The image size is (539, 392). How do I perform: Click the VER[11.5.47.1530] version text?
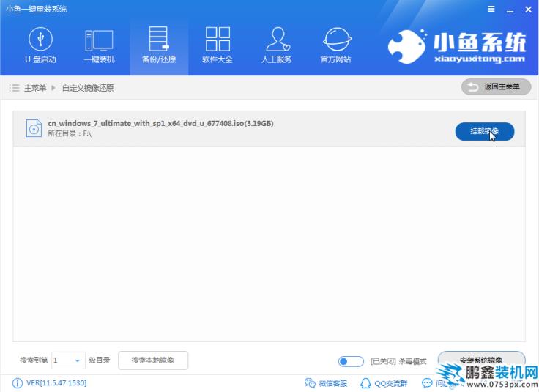(56, 382)
